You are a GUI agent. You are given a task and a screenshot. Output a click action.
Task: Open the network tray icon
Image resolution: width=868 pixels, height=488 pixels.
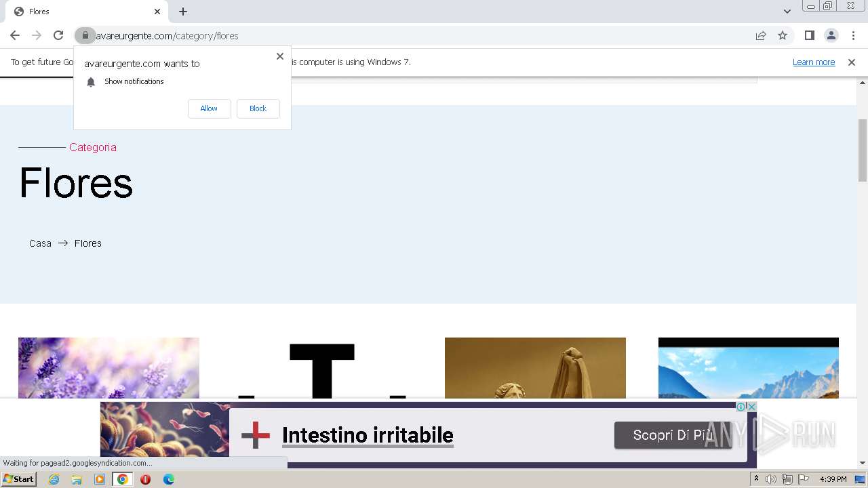787,479
